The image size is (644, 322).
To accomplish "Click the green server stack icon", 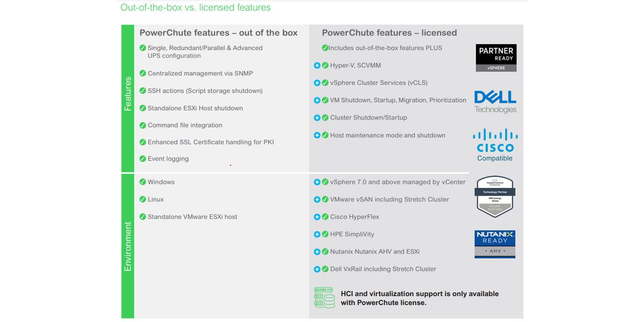I will (325, 298).
